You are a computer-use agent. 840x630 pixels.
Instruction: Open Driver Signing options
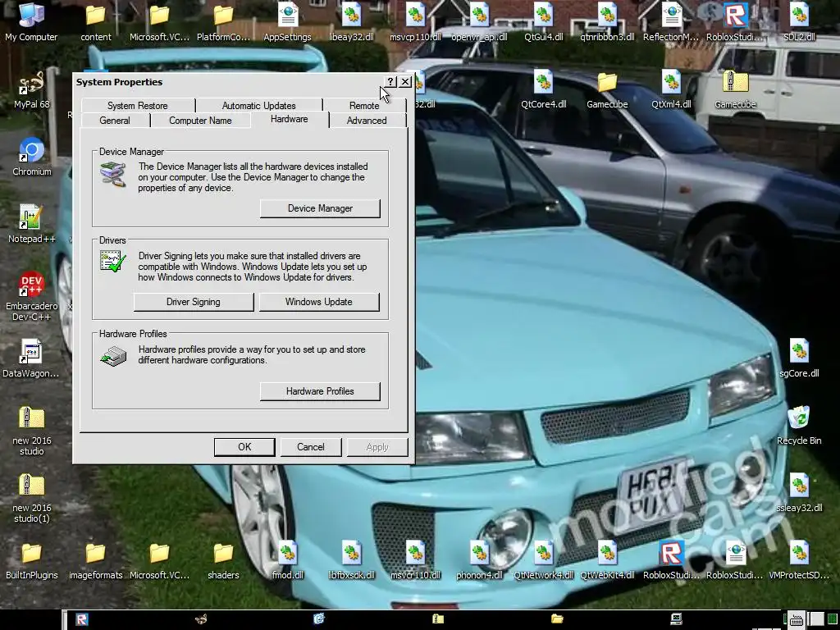(194, 302)
